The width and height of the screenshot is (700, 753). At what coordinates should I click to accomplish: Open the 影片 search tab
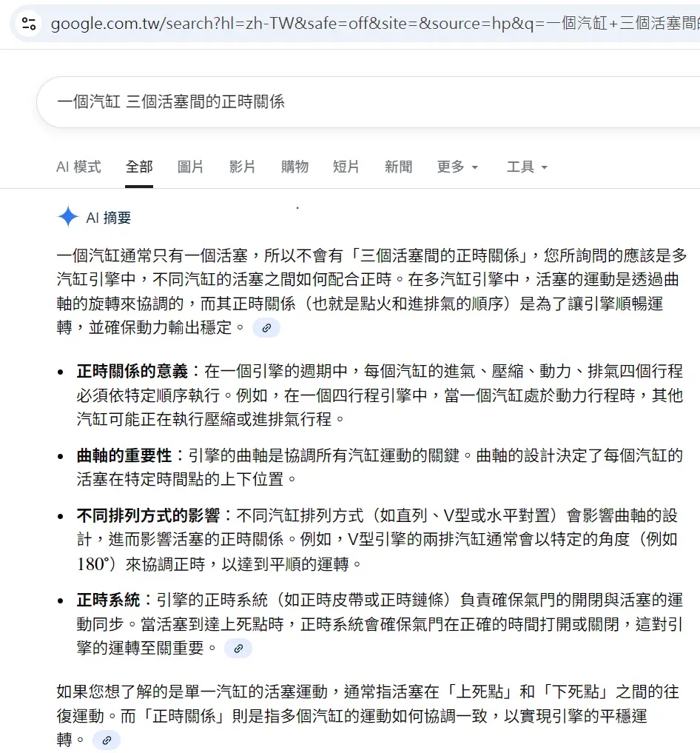pyautogui.click(x=243, y=167)
